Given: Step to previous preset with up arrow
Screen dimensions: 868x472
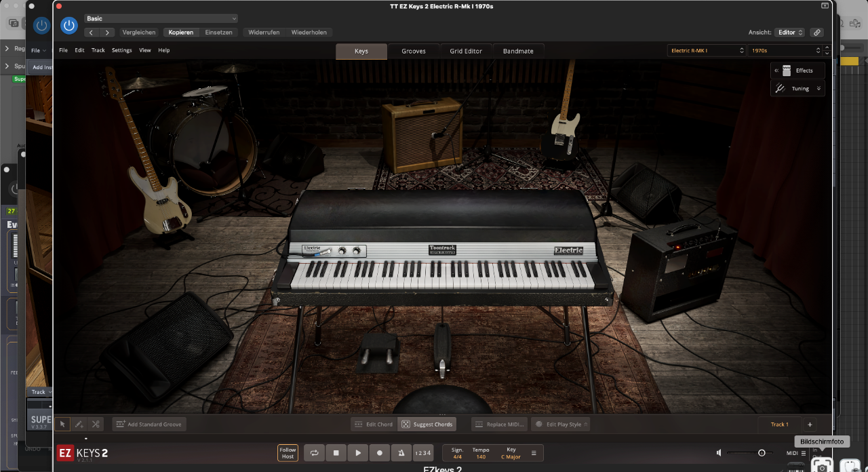Looking at the screenshot, I should [x=827, y=47].
